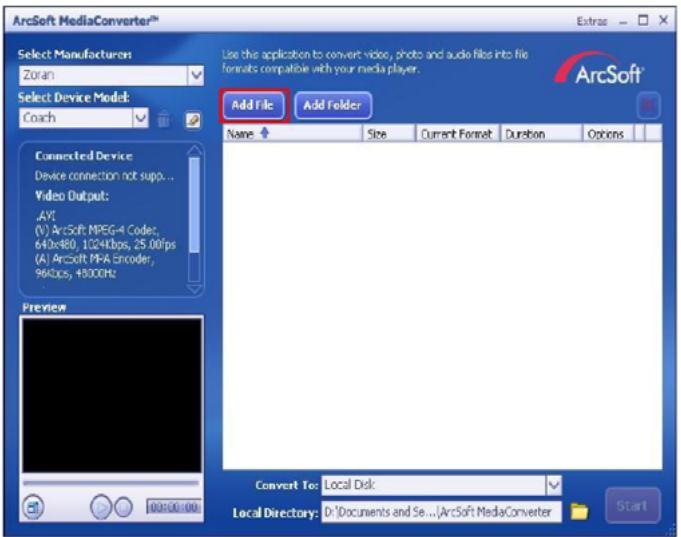Browse for folder with yellow folder icon
Viewport: 681px width, 537px height.
pos(579,511)
